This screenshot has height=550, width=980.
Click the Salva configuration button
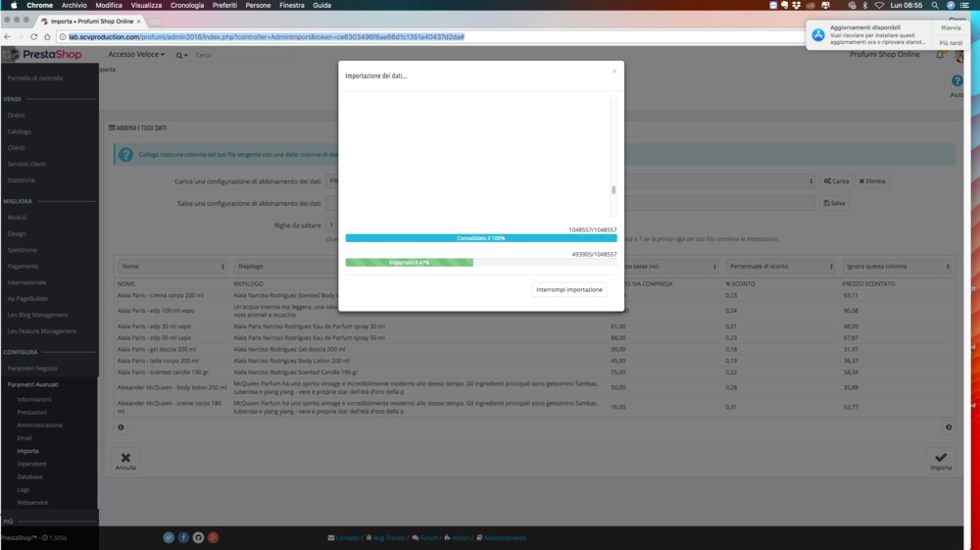834,203
